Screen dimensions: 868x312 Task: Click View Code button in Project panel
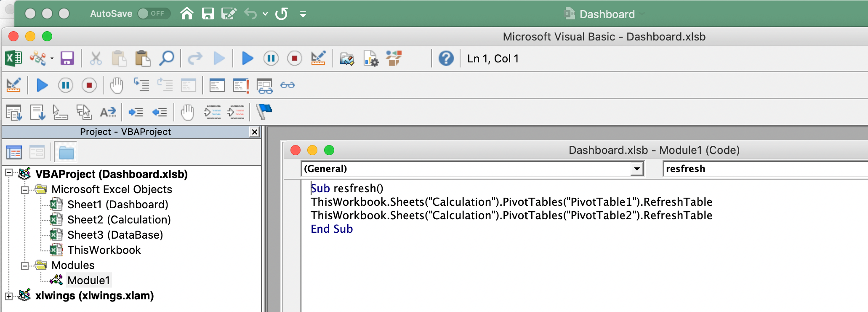click(14, 152)
